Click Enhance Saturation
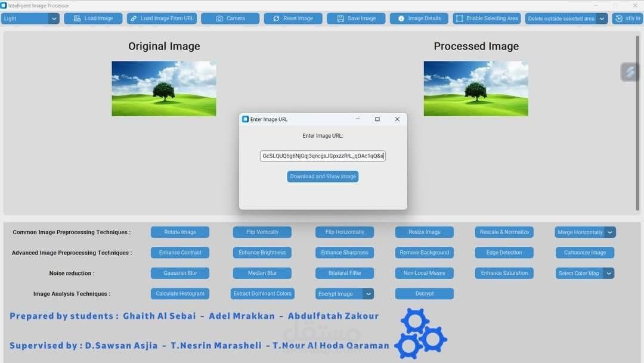 click(504, 273)
